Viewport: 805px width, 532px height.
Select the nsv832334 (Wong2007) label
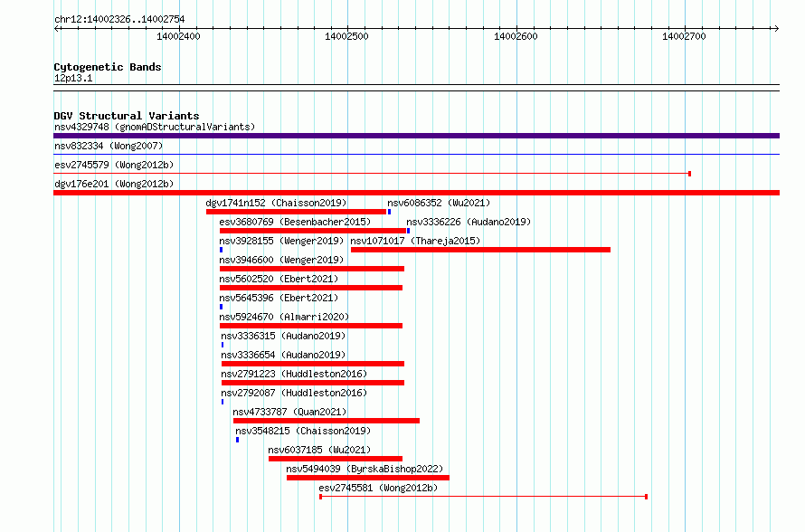click(x=109, y=146)
